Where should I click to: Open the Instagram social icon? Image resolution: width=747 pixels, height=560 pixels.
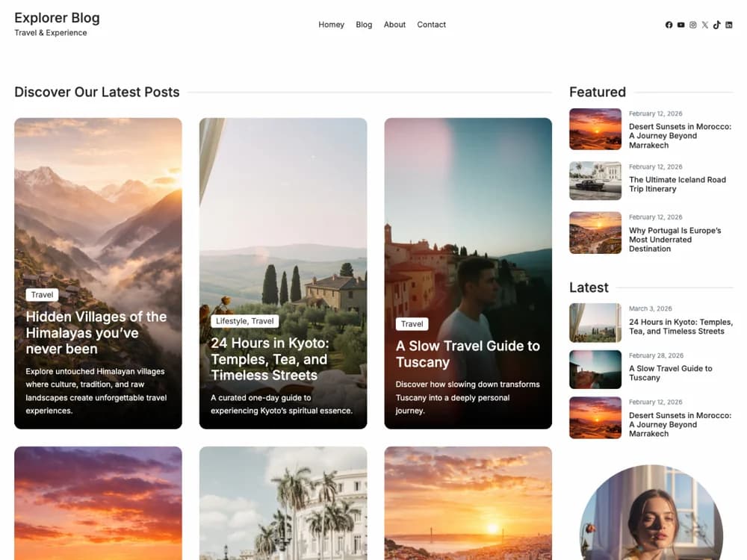point(692,25)
